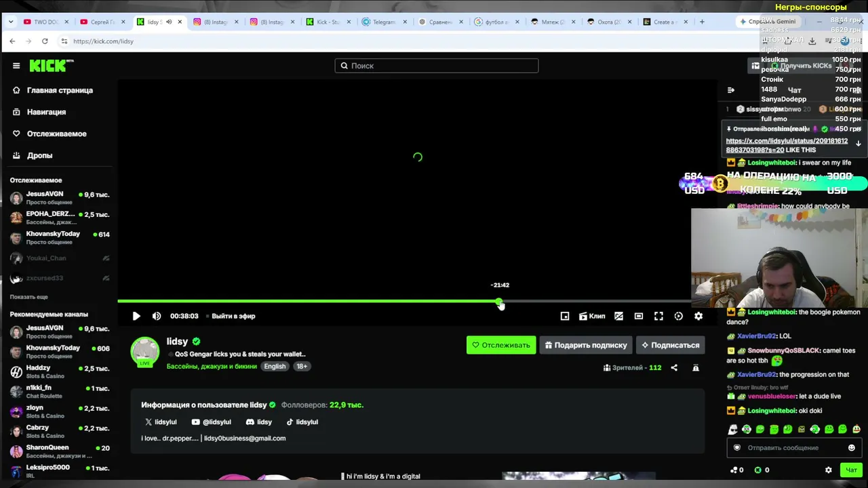
Task: Follow lidsy with Отслеживать button
Action: [501, 345]
